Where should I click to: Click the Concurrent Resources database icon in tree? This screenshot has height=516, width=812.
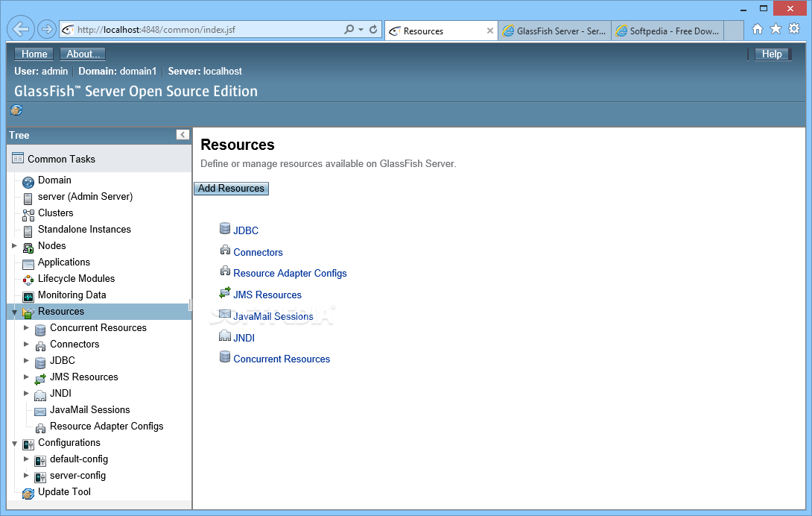[40, 330]
